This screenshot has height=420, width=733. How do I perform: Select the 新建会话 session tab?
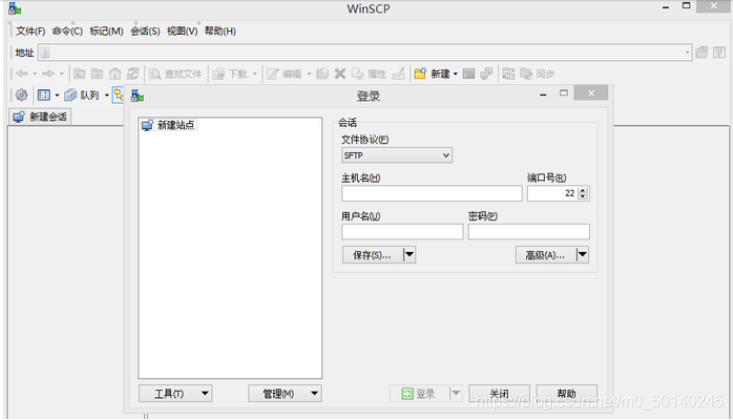[40, 116]
